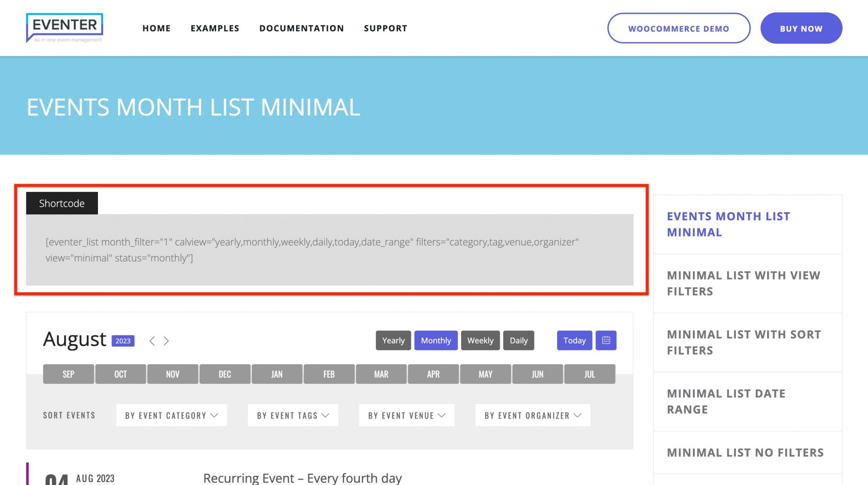Switch to Monthly view

(x=436, y=340)
